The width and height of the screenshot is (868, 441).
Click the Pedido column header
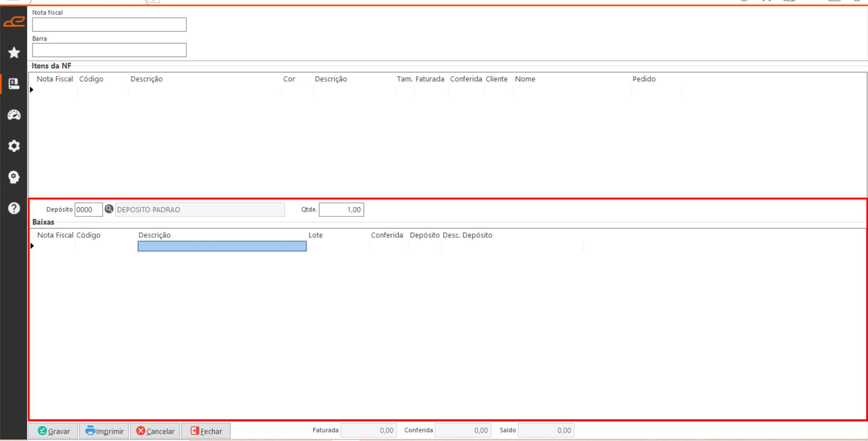(x=644, y=79)
